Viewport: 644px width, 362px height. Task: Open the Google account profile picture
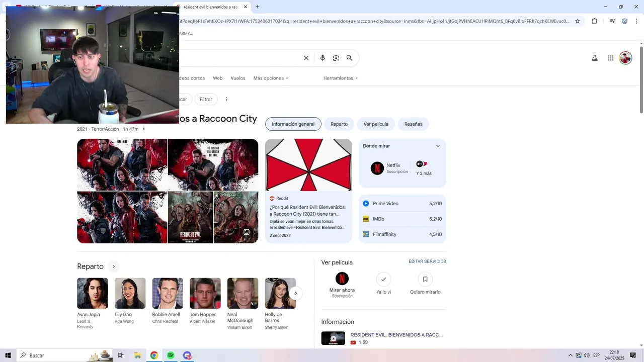pos(625,58)
